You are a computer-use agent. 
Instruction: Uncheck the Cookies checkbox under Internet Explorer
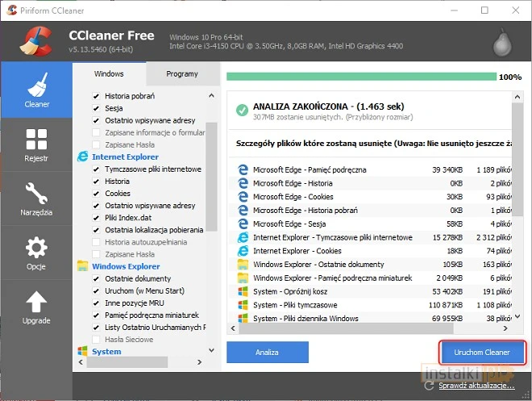pos(97,194)
